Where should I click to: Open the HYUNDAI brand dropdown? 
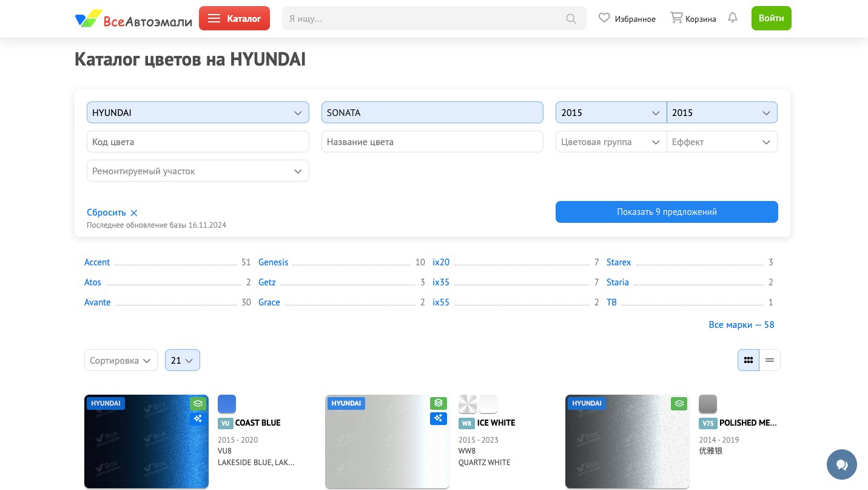pyautogui.click(x=198, y=112)
